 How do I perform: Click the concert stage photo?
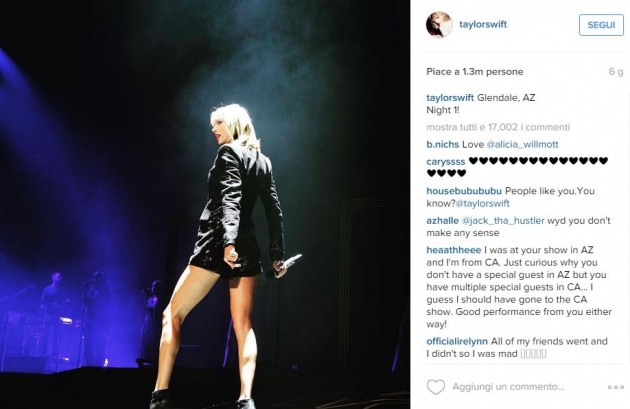pos(205,204)
